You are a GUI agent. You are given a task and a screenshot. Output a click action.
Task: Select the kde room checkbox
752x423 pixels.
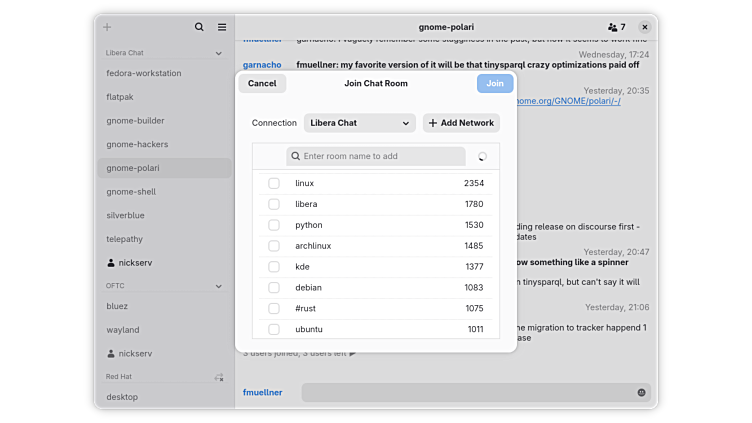point(274,267)
